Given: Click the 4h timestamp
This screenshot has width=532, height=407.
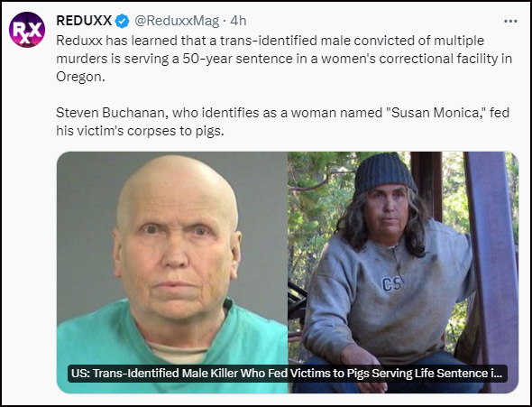Looking at the screenshot, I should coord(238,21).
